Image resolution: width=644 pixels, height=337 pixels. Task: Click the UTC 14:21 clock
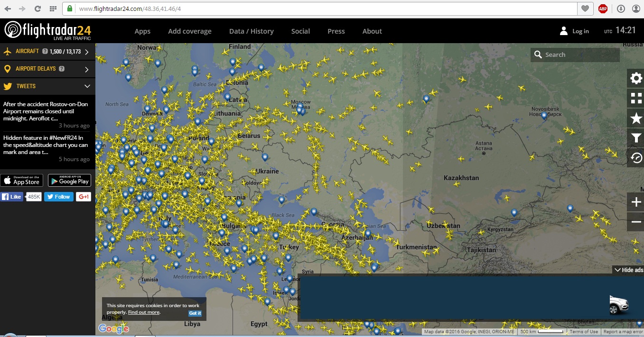pos(620,30)
